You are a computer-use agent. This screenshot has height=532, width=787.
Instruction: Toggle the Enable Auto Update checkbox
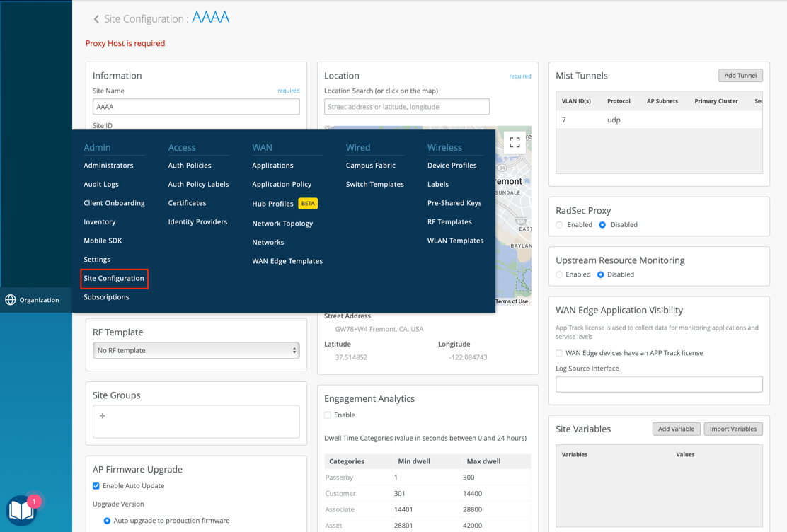96,486
